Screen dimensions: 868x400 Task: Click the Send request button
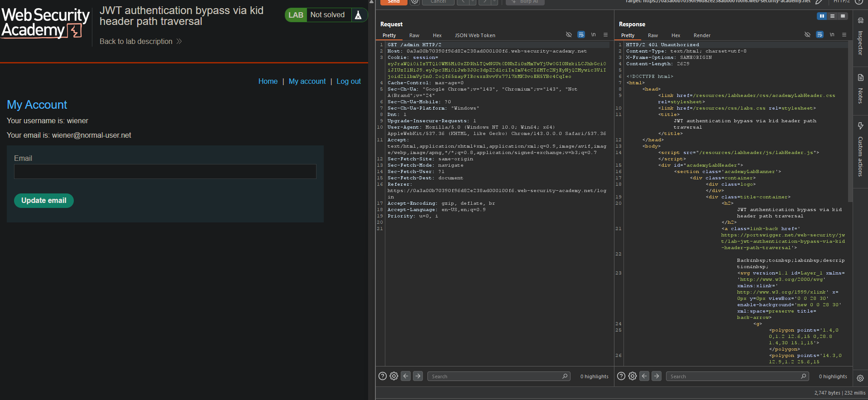point(393,2)
